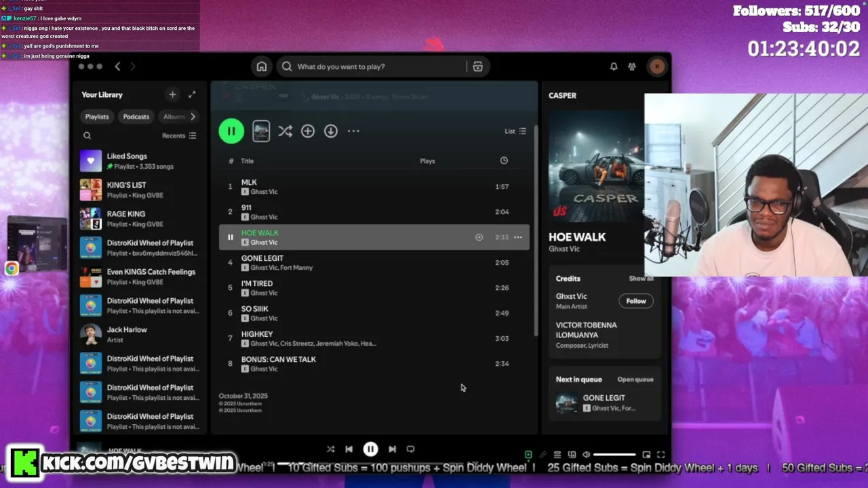Create a playlist with the plus icon
The image size is (868, 488).
coord(172,95)
